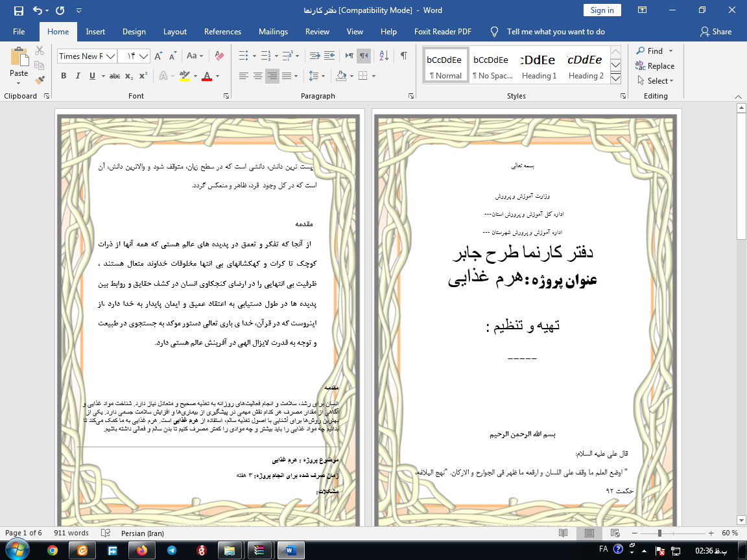Open Firefox from the taskbar
Image resolution: width=747 pixels, height=560 pixels.
tap(141, 550)
